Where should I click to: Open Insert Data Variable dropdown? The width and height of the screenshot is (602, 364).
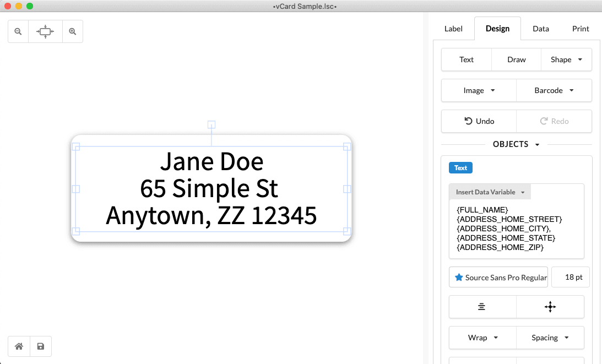click(x=490, y=192)
